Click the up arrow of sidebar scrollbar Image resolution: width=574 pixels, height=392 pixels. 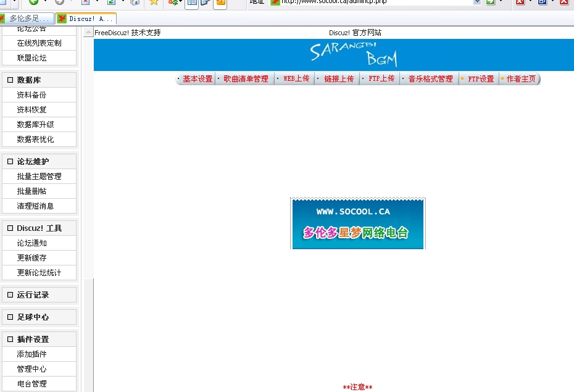point(88,33)
